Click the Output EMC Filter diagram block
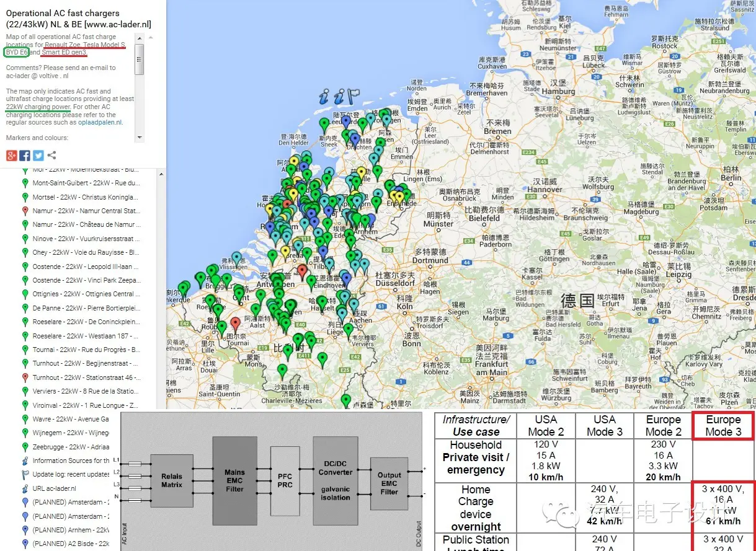Viewport: 756px width, 551px height. (x=389, y=483)
